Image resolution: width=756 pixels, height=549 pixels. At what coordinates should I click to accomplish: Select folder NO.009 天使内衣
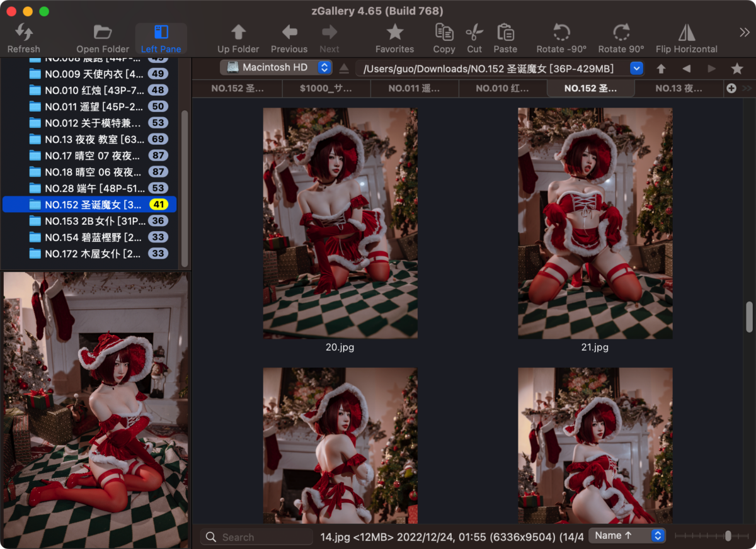[x=89, y=74]
